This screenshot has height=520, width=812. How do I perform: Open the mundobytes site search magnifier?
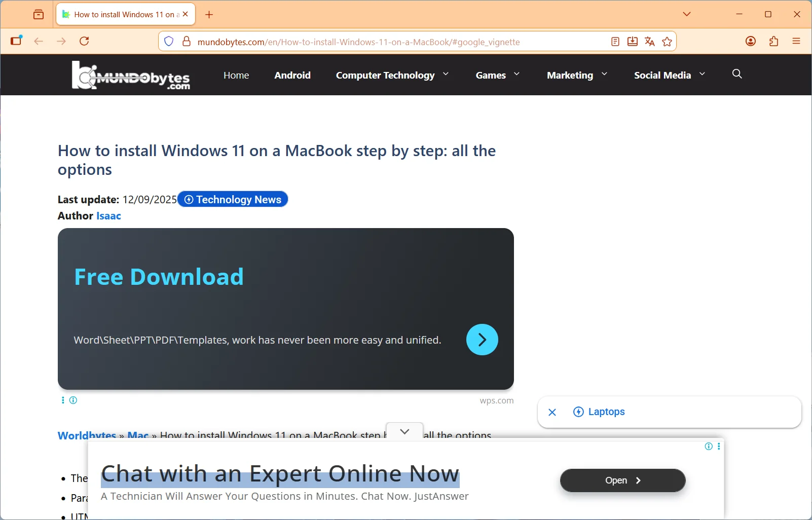coord(736,74)
